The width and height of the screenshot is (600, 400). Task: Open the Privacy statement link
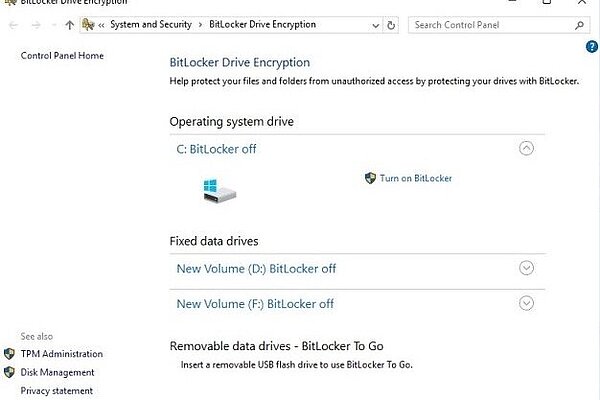click(57, 391)
